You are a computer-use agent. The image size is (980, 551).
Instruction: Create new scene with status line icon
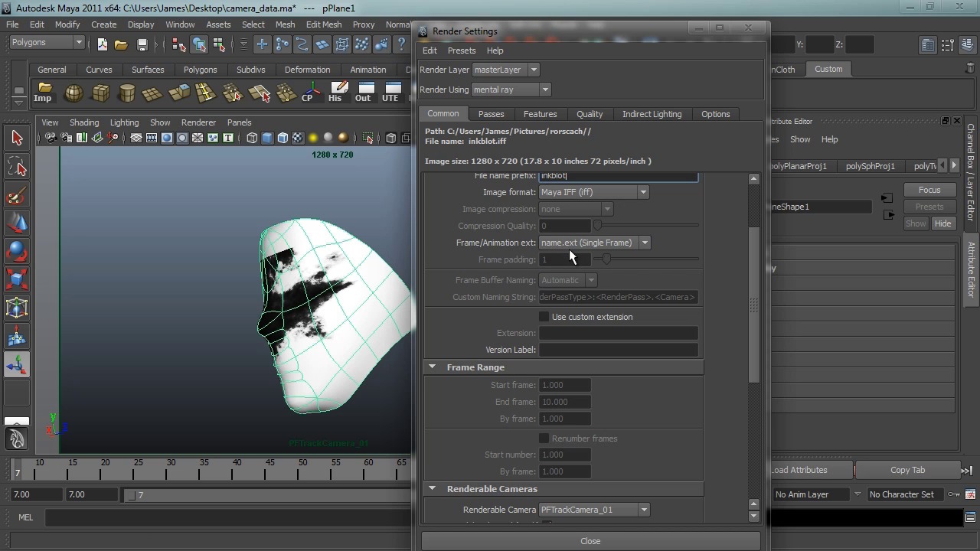click(x=103, y=44)
